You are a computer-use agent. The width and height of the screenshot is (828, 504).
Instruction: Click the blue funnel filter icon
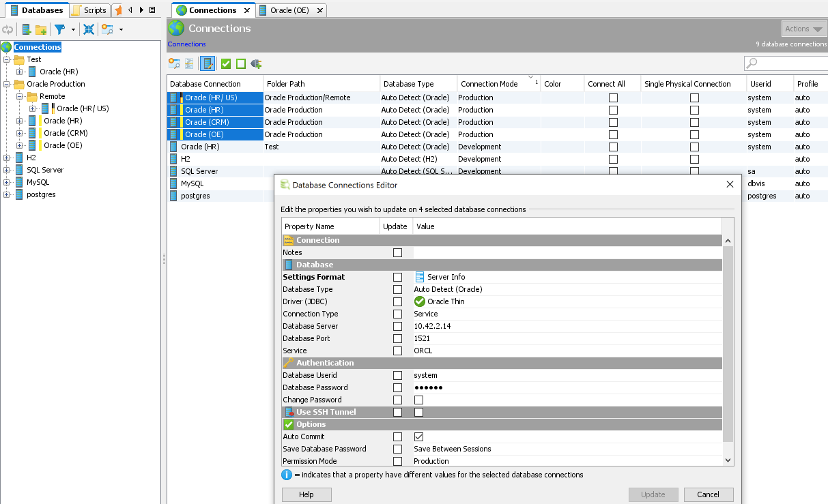point(60,29)
